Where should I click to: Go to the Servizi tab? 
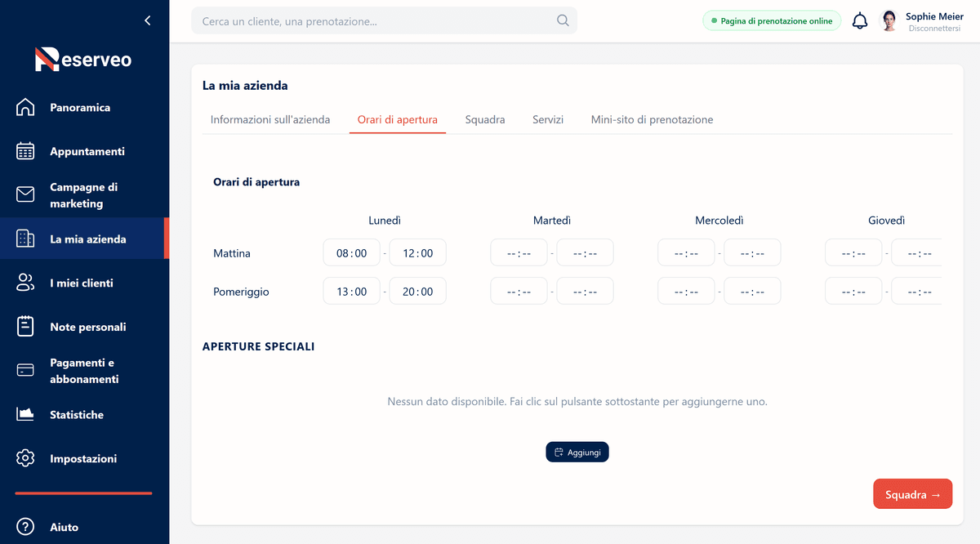[548, 119]
